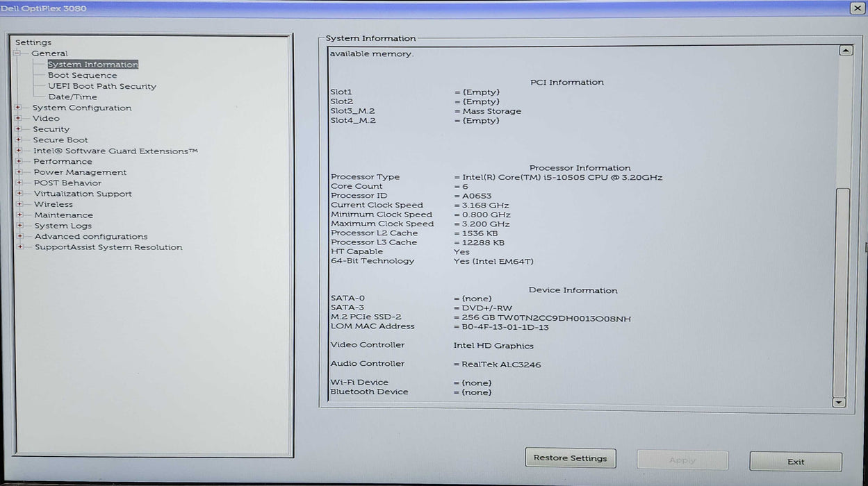Viewport: 868px width, 486px height.
Task: Click the Exit button
Action: coord(796,462)
